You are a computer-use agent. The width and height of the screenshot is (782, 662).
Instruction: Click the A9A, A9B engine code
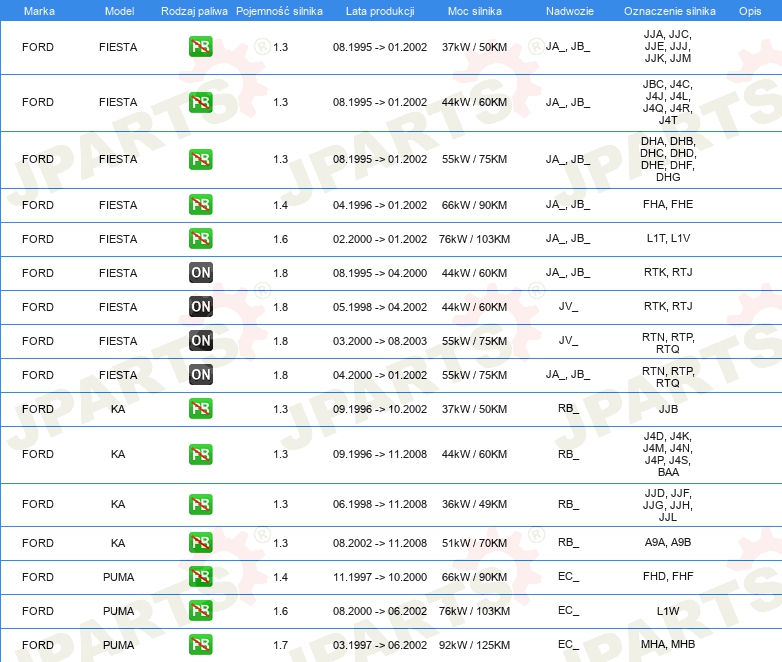coord(668,542)
